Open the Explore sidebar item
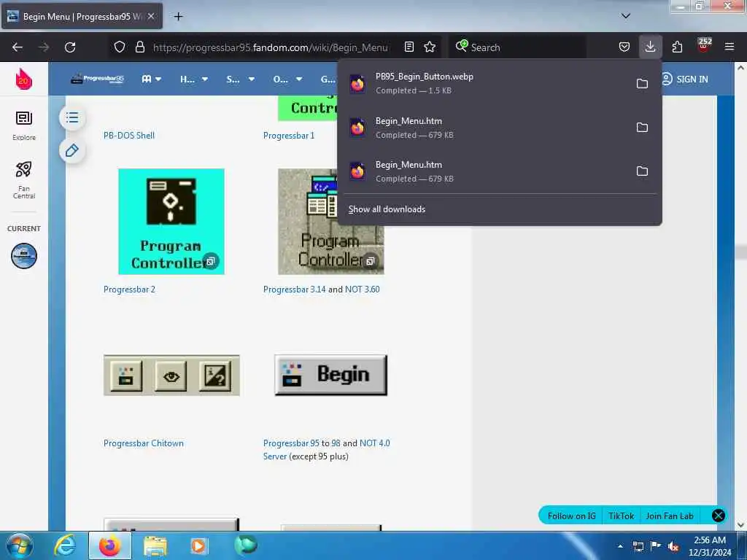747x560 pixels. pos(24,125)
